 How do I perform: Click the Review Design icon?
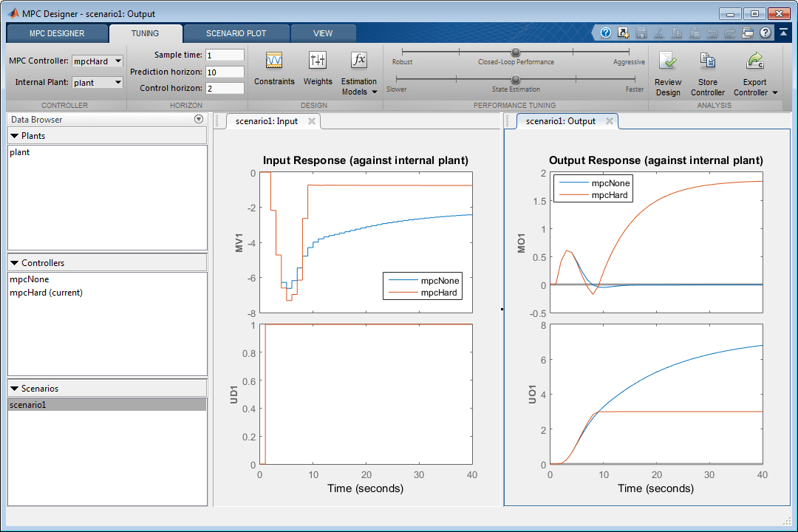[668, 61]
